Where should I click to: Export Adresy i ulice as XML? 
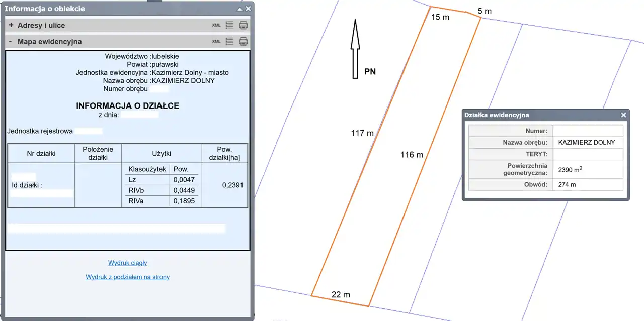point(216,25)
